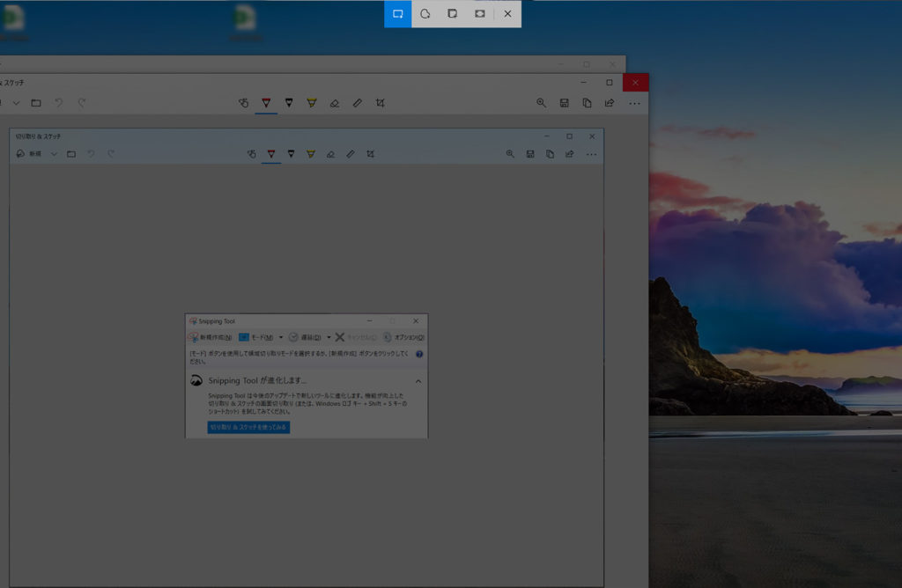Select Ruler tool in outer Snip & Sketch

[358, 103]
